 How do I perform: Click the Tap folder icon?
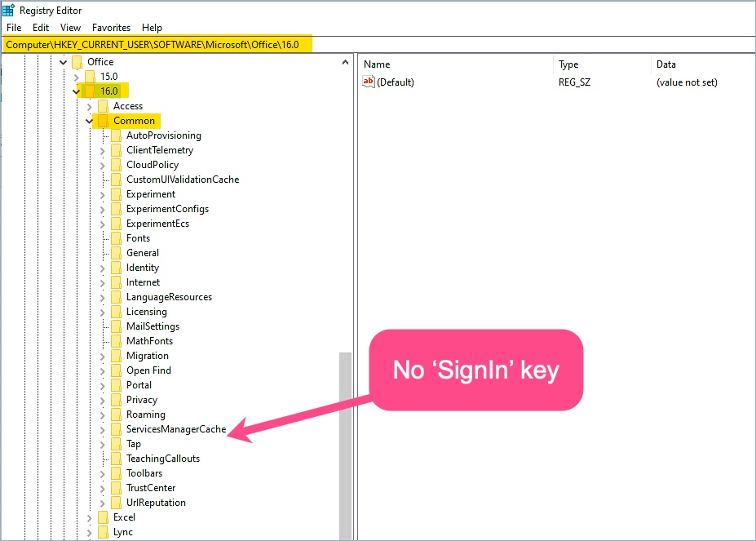click(x=116, y=444)
